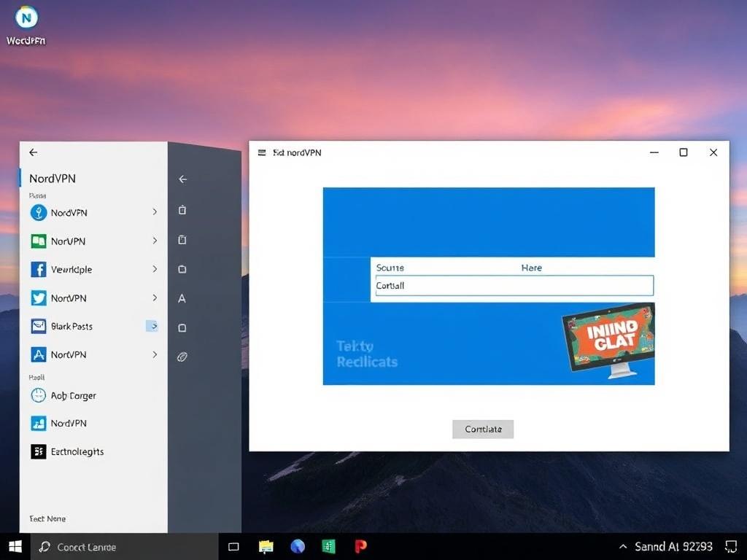Expand the Vewridple row chevron
Image resolution: width=747 pixels, height=560 pixels.
click(155, 269)
